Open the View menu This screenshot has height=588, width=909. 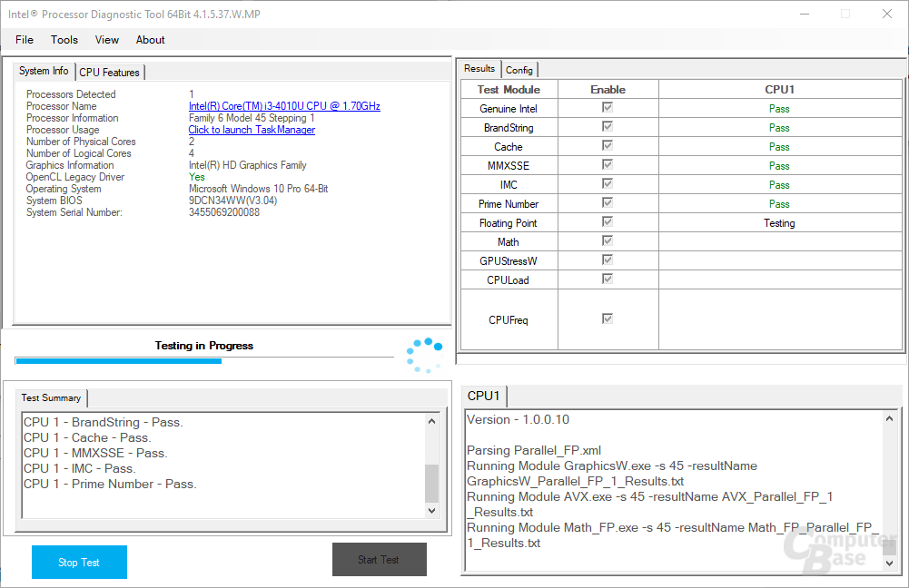pos(106,39)
